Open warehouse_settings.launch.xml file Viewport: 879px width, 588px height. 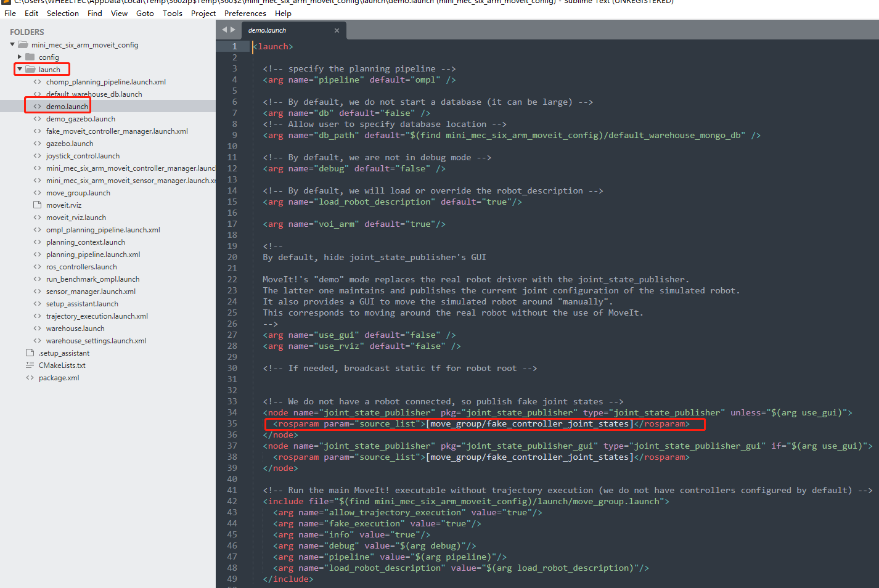(x=96, y=341)
